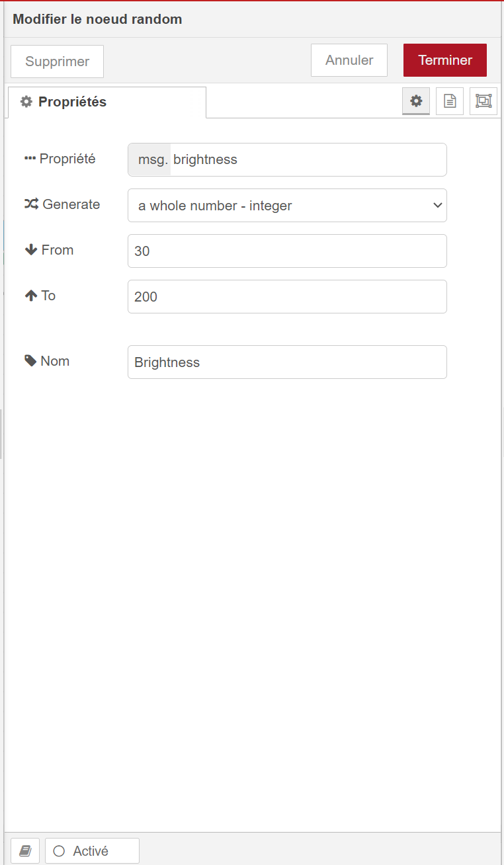
Task: Focus the From value field
Action: click(x=287, y=251)
